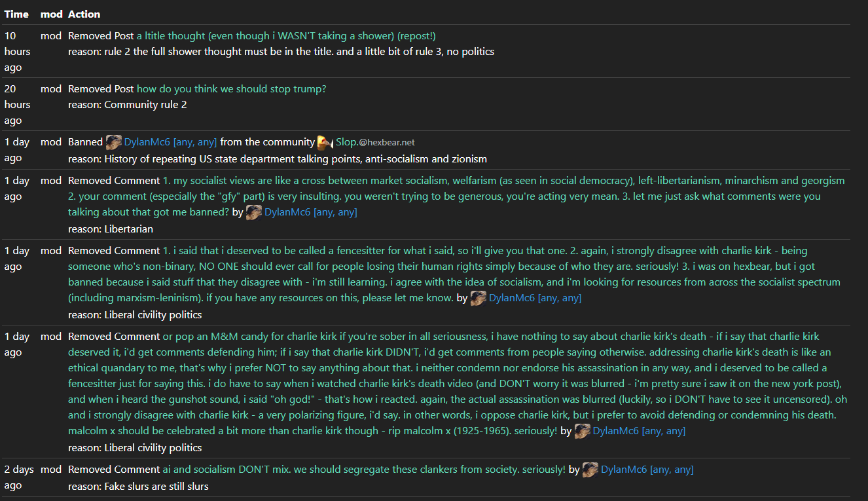Open the comment starting 'my socialist views are like'
Screen dimensions: 868x501
click(456, 181)
